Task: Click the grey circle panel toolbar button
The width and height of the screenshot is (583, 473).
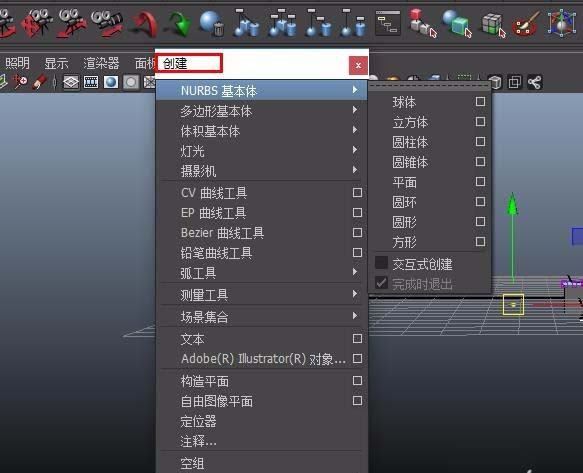Action: tap(131, 82)
